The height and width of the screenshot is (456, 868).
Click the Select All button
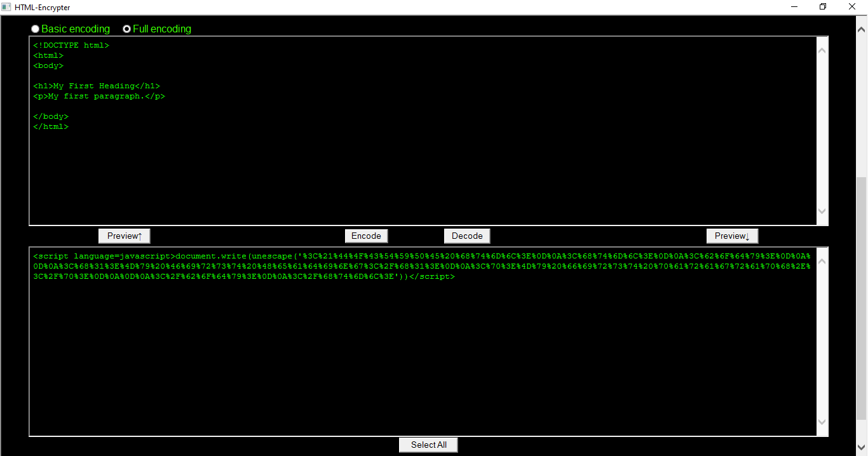(x=428, y=445)
